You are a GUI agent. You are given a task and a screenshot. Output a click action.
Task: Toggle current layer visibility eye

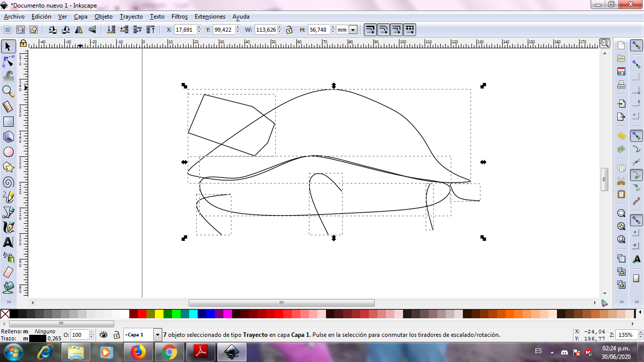[104, 335]
